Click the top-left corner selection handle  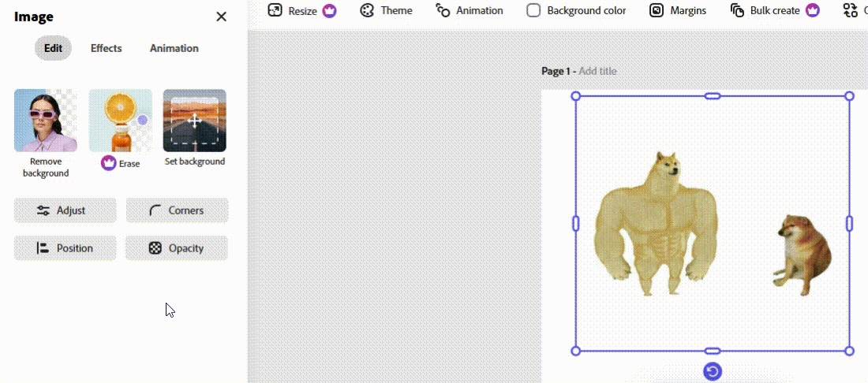(x=576, y=96)
